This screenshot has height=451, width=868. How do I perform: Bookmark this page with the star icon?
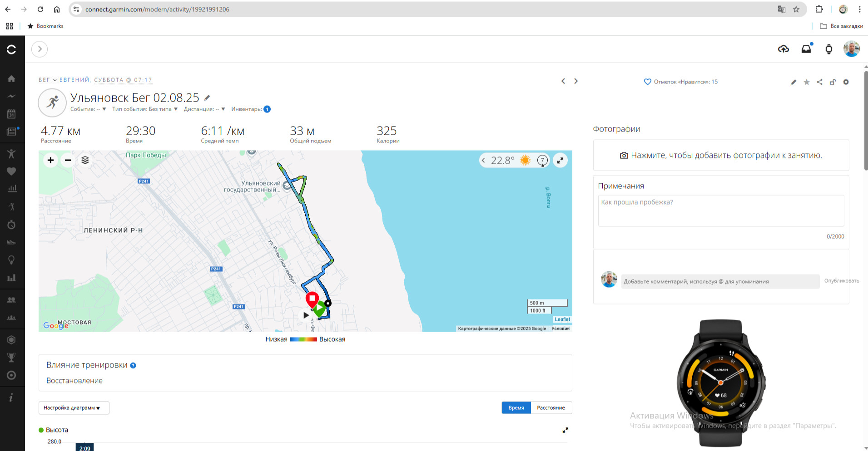coord(796,9)
